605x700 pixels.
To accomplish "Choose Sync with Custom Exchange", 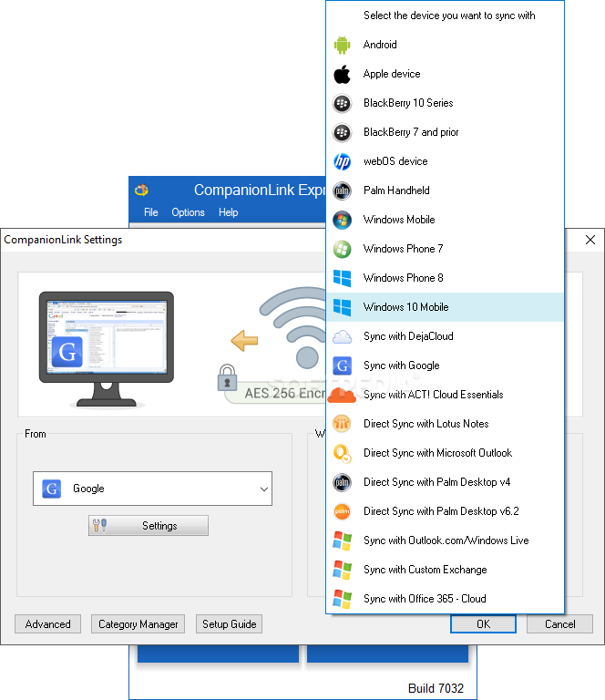I will (446, 570).
